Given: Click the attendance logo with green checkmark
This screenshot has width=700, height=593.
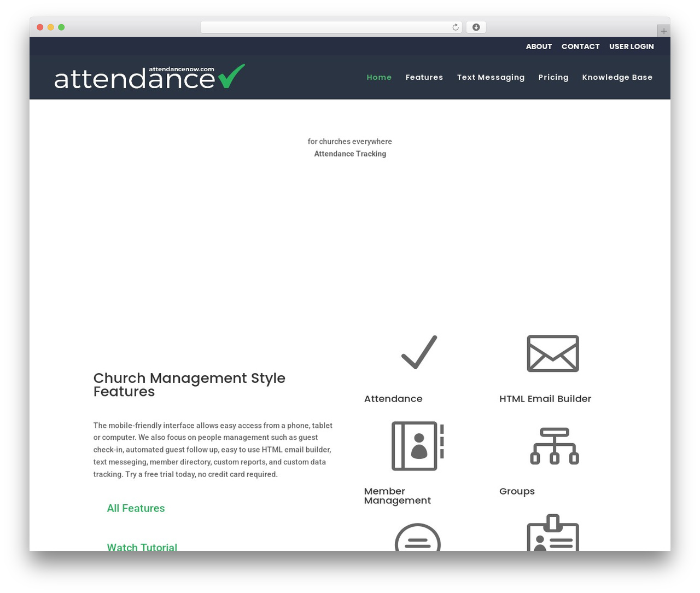Looking at the screenshot, I should [x=149, y=77].
